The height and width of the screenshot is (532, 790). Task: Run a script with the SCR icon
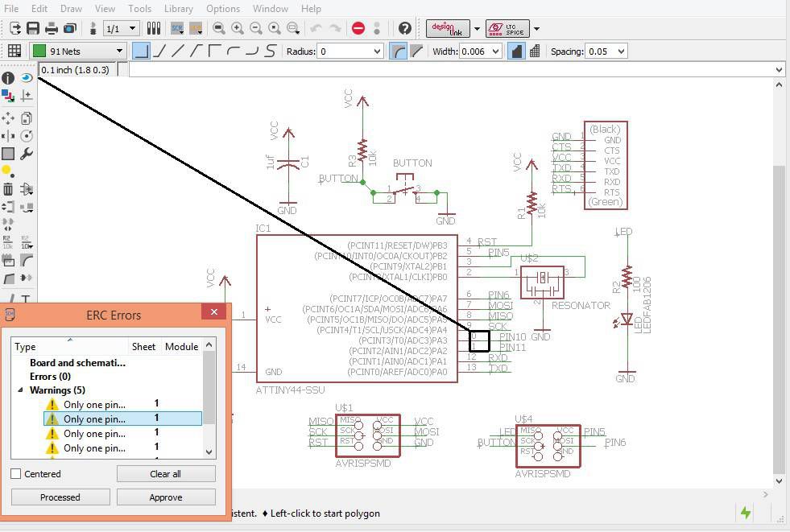click(x=177, y=29)
